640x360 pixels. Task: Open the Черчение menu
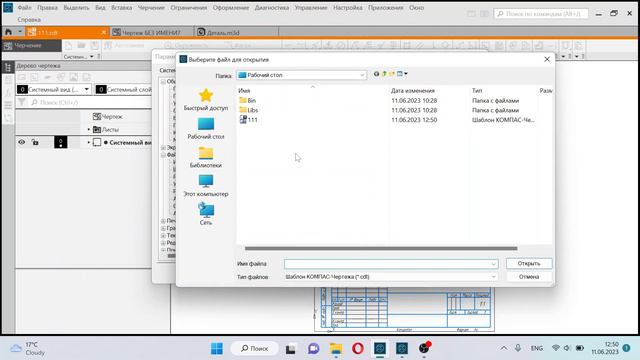[151, 8]
